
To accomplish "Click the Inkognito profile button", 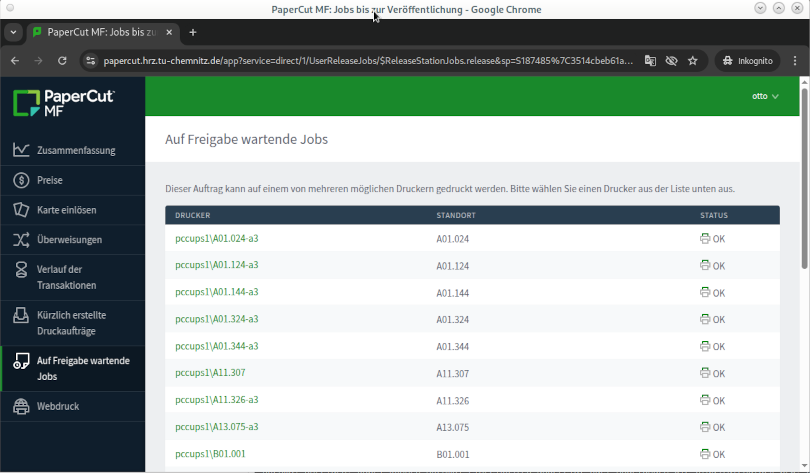I will pyautogui.click(x=747, y=61).
